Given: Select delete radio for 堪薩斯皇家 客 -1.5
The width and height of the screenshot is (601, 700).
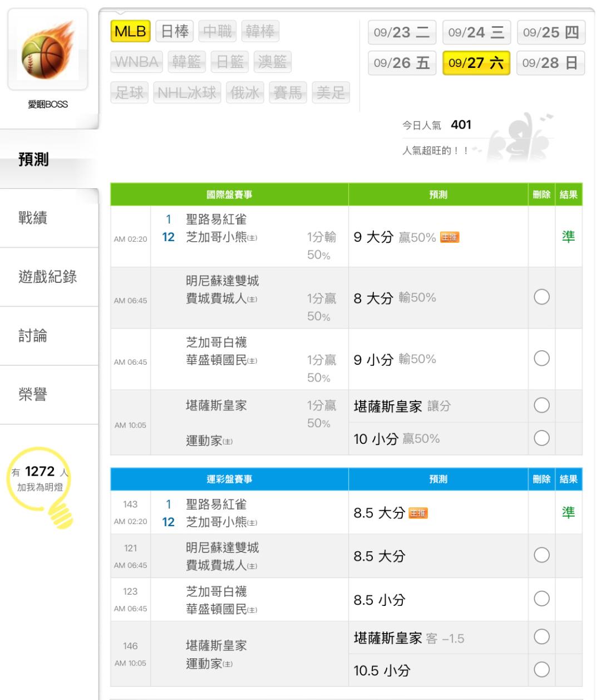Looking at the screenshot, I should 541,637.
